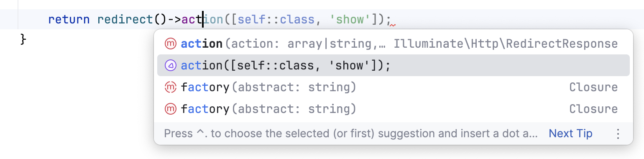This screenshot has width=644, height=159.
Task: Click the red error squiggle after the semicolon
Action: click(x=392, y=25)
